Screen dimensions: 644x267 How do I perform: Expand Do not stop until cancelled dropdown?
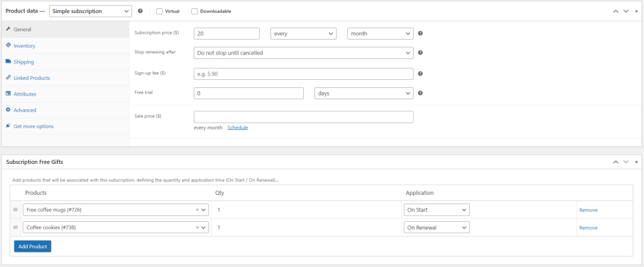[303, 53]
